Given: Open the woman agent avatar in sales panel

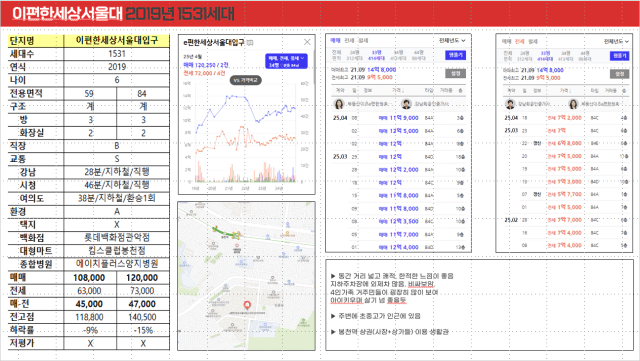Looking at the screenshot, I should [339, 104].
